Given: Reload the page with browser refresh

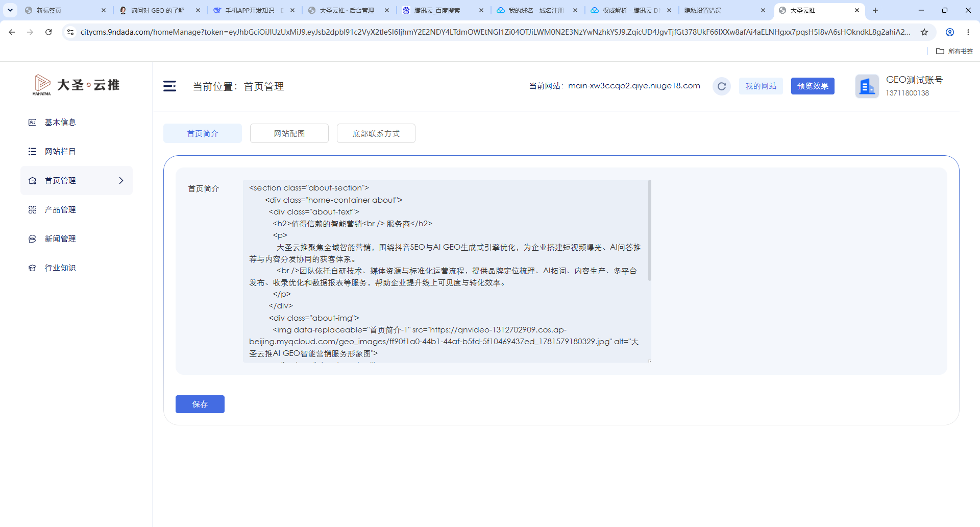Looking at the screenshot, I should click(48, 32).
